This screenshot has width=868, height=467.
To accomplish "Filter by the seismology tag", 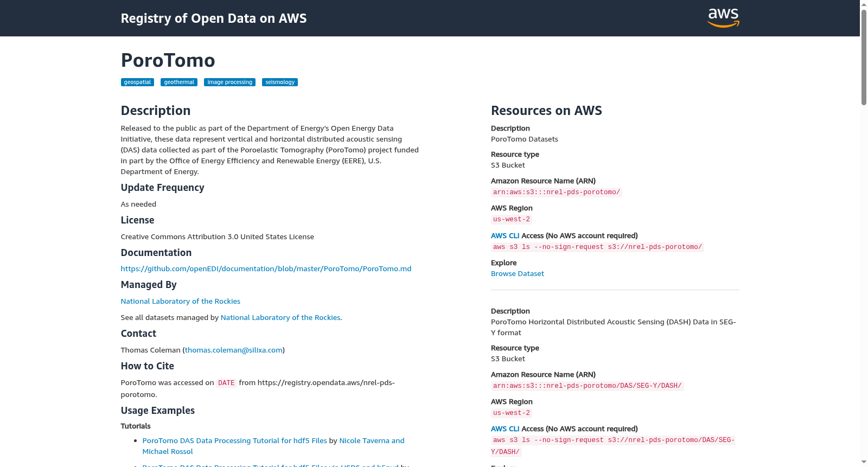I will tap(280, 82).
